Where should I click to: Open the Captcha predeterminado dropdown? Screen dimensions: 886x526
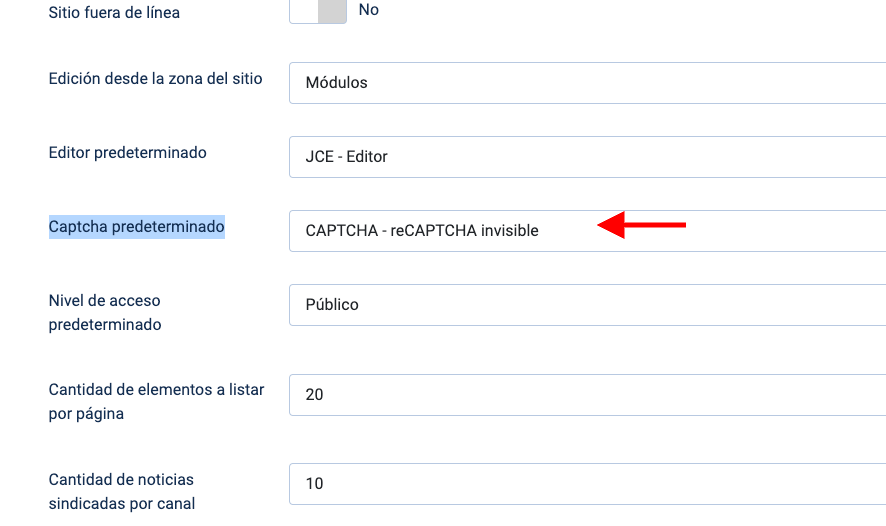tap(588, 231)
